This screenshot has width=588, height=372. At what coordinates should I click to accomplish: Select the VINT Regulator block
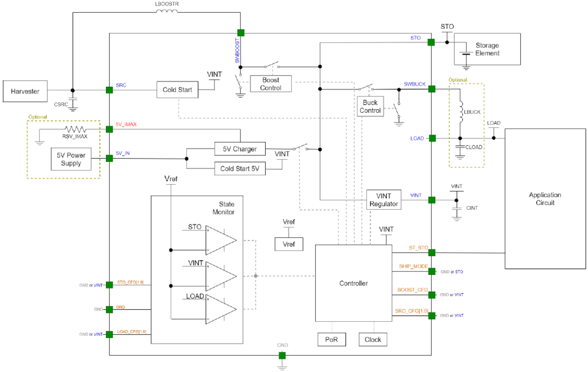384,200
